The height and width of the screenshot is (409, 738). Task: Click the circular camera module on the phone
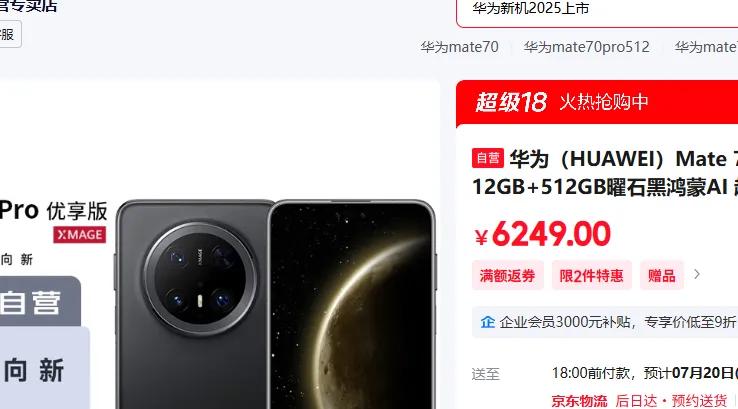coord(201,279)
